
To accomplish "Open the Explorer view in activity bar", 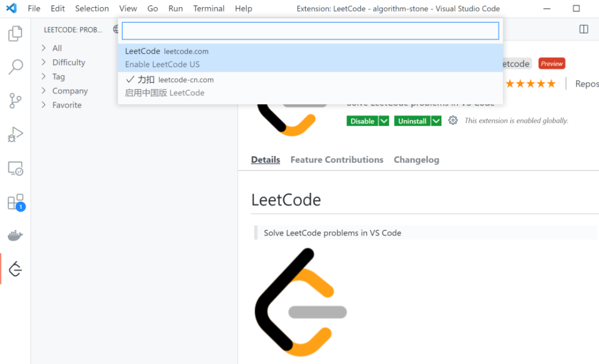I will [16, 34].
